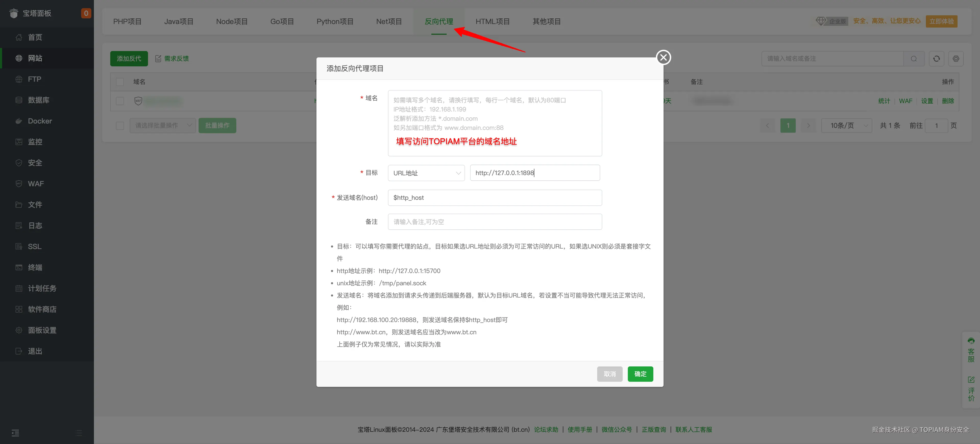
Task: Click the WAF shield icon beside domain
Action: [x=138, y=101]
